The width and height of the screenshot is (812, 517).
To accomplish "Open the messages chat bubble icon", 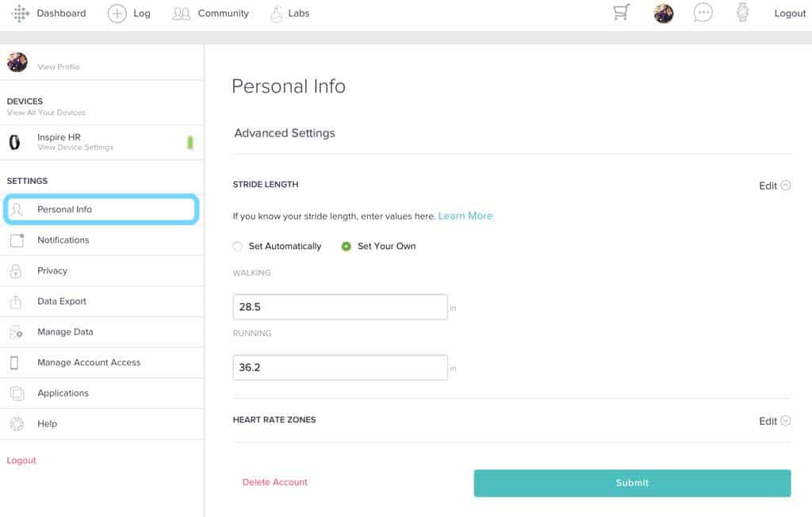I will click(x=703, y=13).
